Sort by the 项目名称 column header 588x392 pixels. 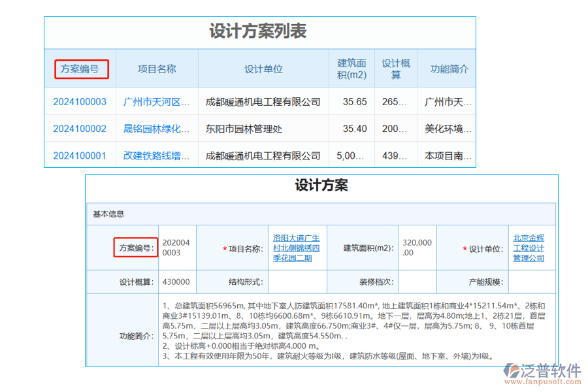[x=157, y=68]
